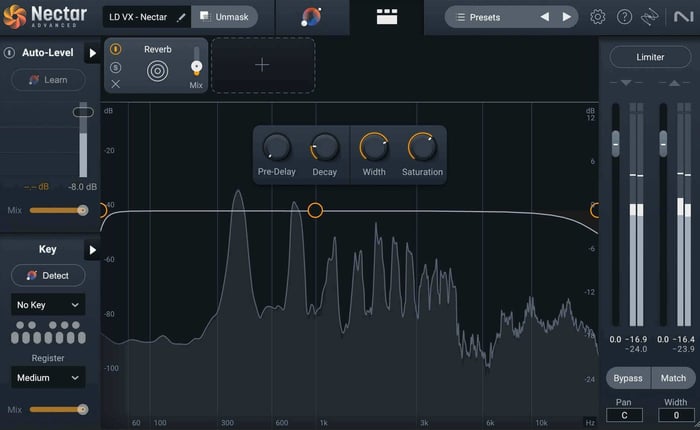Select the right-edge EQ node

point(595,210)
